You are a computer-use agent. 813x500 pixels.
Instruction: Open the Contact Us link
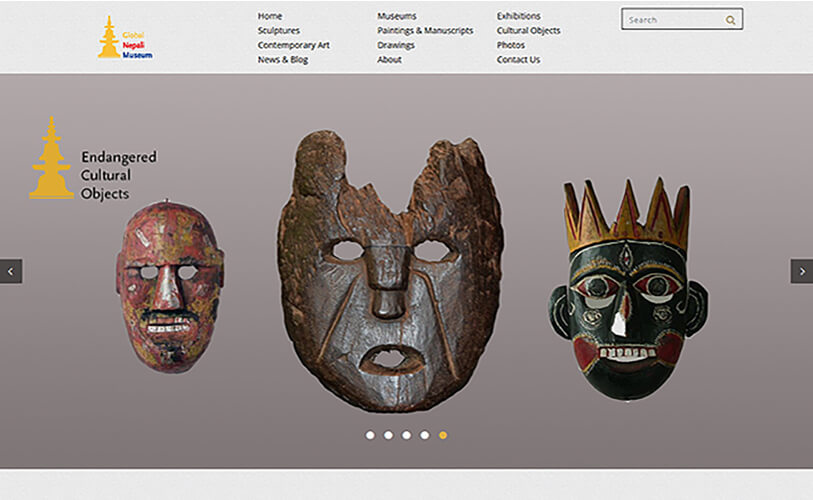pyautogui.click(x=518, y=60)
